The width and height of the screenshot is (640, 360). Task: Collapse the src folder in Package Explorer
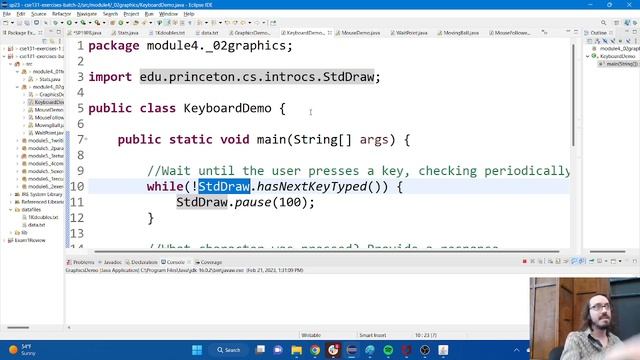click(11, 64)
